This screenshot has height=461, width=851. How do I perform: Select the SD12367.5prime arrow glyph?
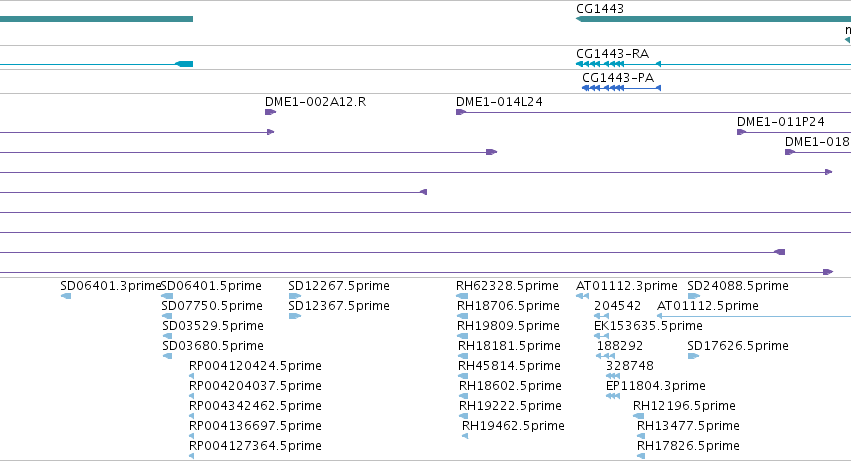[x=295, y=316]
